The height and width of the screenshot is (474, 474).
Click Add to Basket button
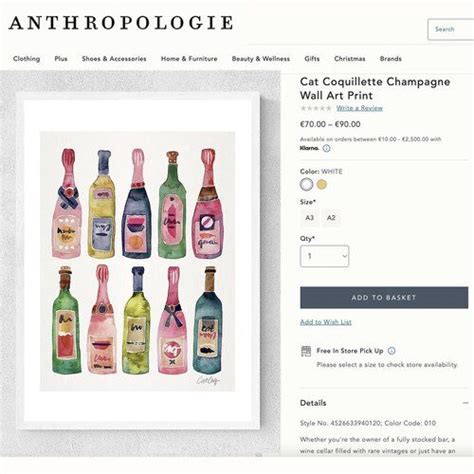pyautogui.click(x=384, y=297)
